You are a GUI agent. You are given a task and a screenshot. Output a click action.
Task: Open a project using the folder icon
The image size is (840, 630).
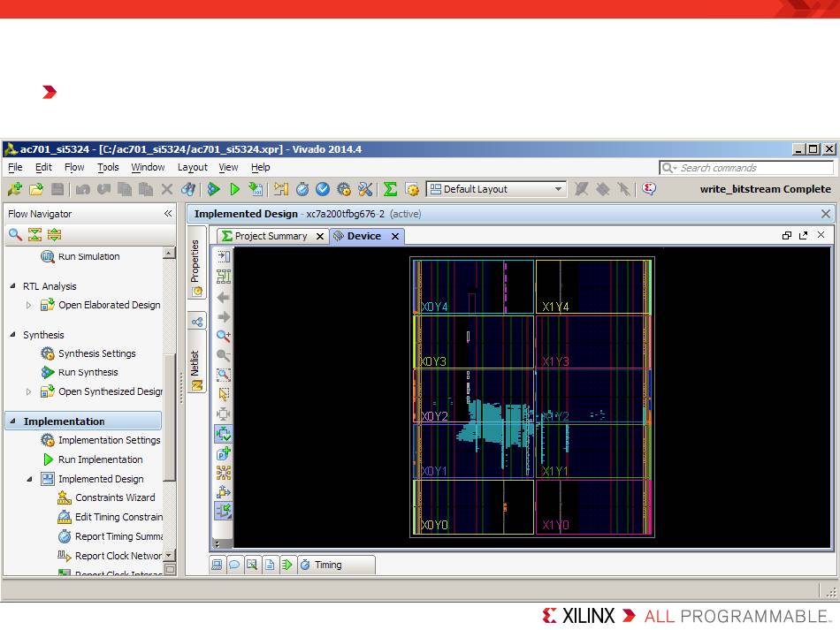pos(36,189)
